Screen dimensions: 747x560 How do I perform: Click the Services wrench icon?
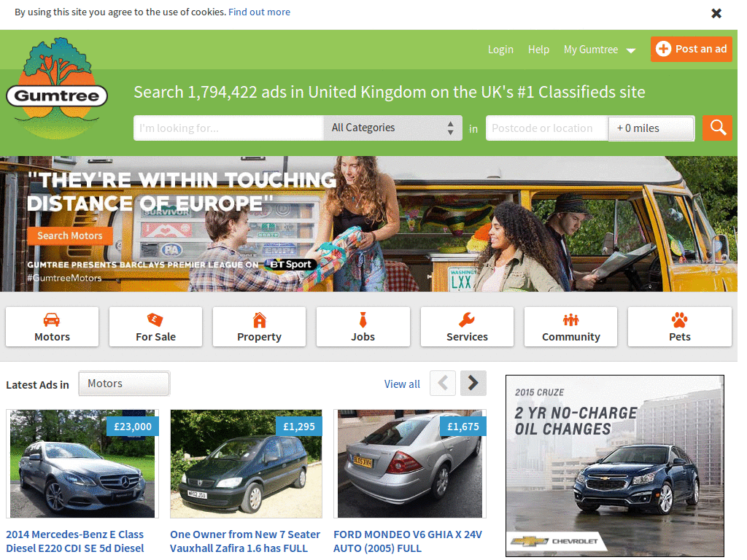pyautogui.click(x=466, y=320)
